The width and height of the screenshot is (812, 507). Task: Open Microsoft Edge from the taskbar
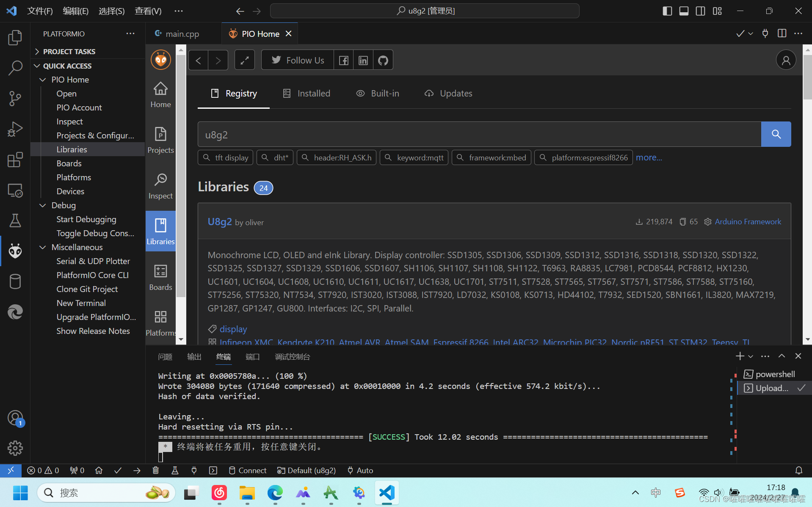tap(275, 493)
